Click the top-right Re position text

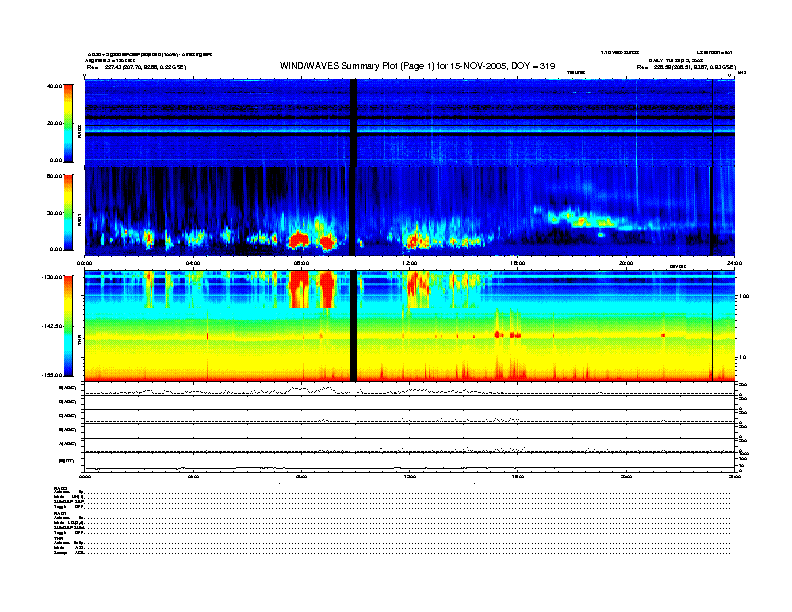point(686,67)
